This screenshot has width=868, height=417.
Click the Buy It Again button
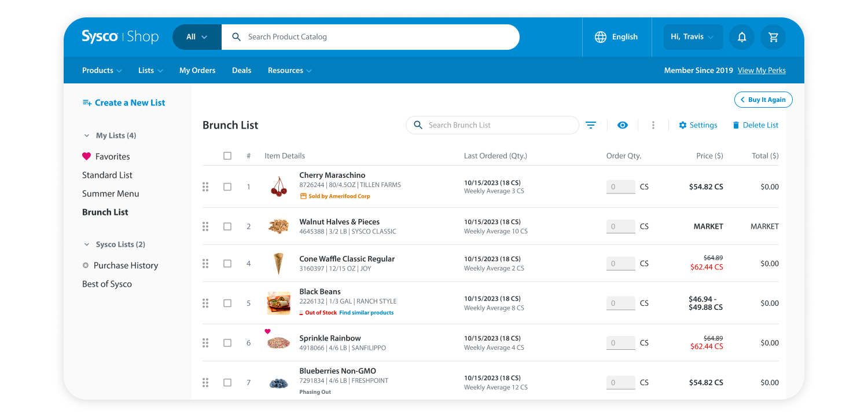(x=763, y=100)
